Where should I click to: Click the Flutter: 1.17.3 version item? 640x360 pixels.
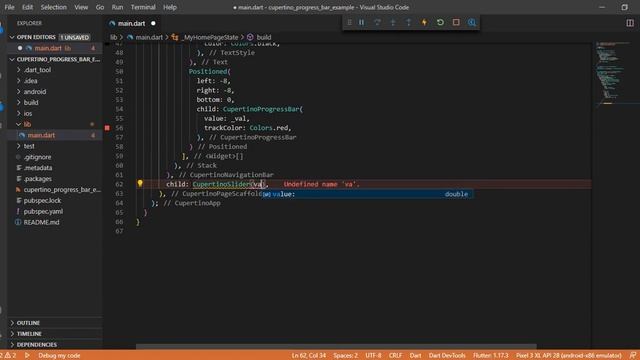(x=491, y=356)
